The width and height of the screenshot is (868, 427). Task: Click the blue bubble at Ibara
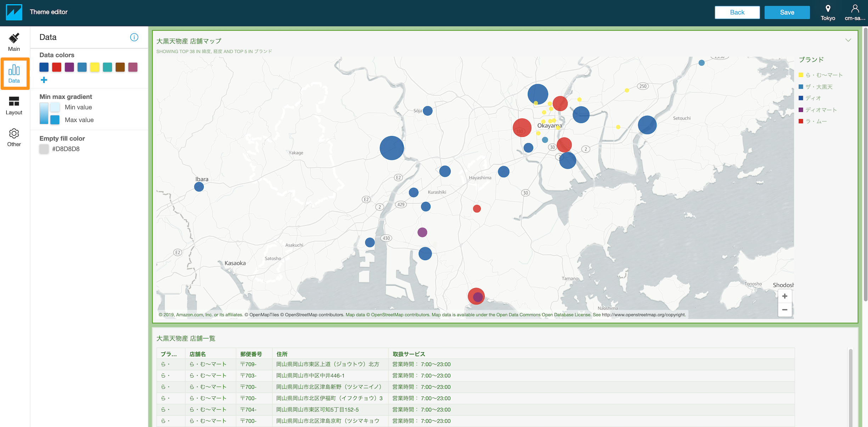(199, 187)
